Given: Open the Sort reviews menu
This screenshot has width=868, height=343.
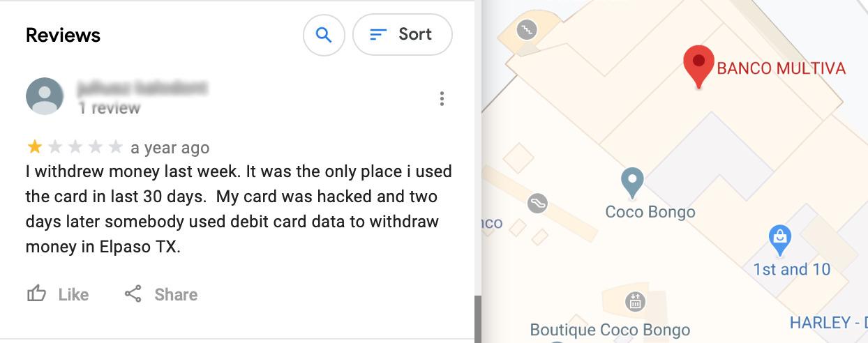Looking at the screenshot, I should [x=402, y=34].
